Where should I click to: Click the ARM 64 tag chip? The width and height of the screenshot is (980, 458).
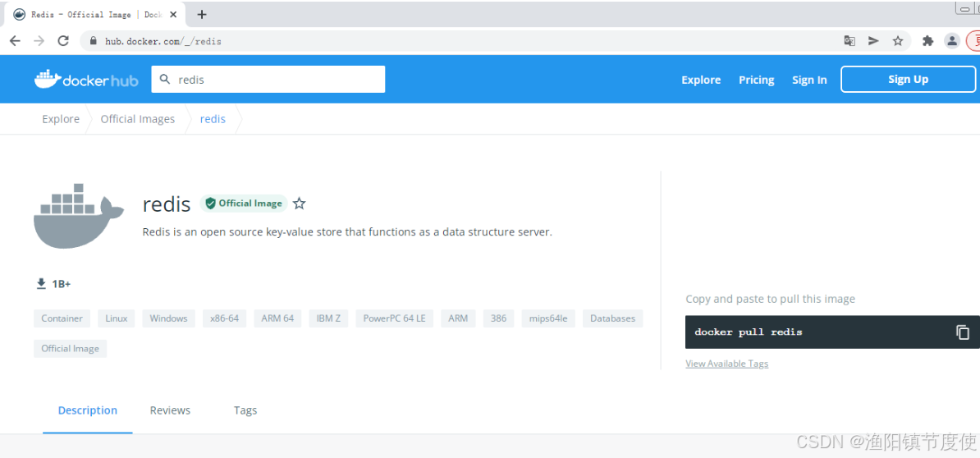tap(277, 318)
